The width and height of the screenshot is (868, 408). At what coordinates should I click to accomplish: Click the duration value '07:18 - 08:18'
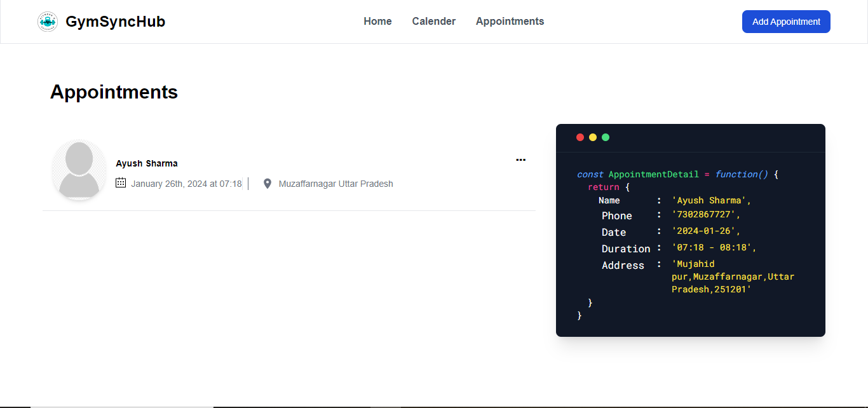coord(714,247)
